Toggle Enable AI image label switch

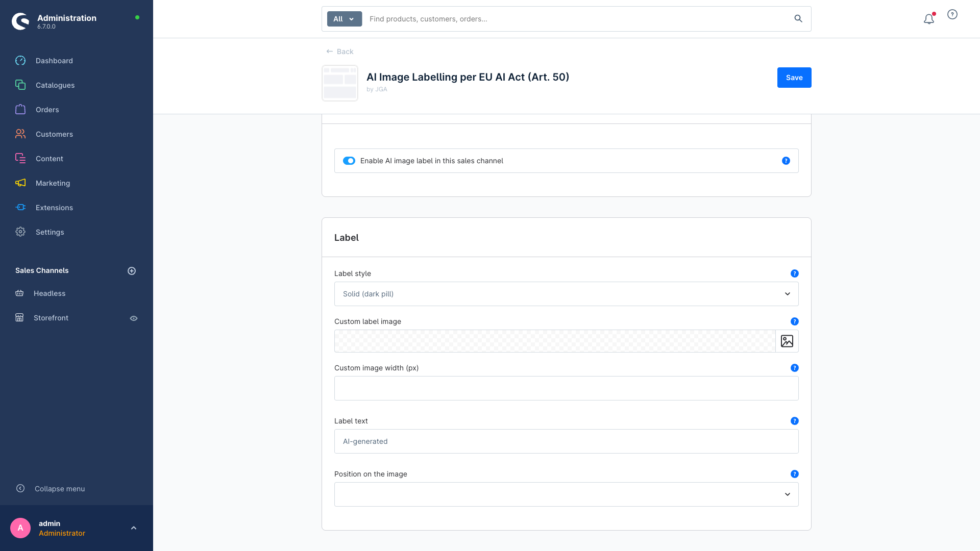pyautogui.click(x=349, y=161)
